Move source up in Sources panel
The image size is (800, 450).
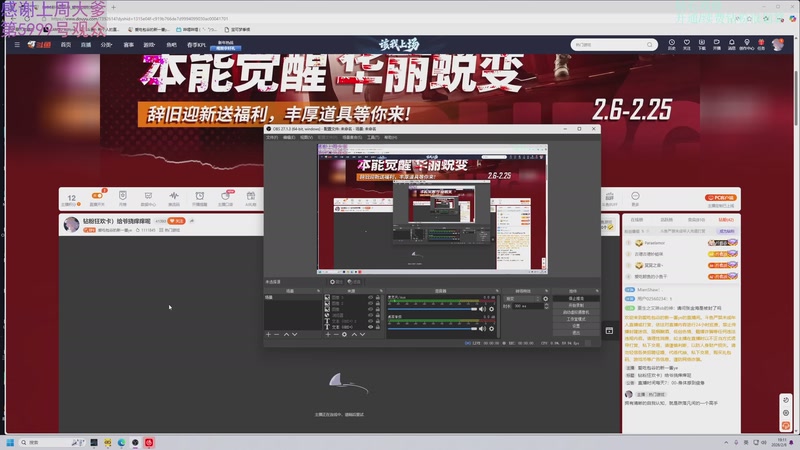[x=354, y=335]
